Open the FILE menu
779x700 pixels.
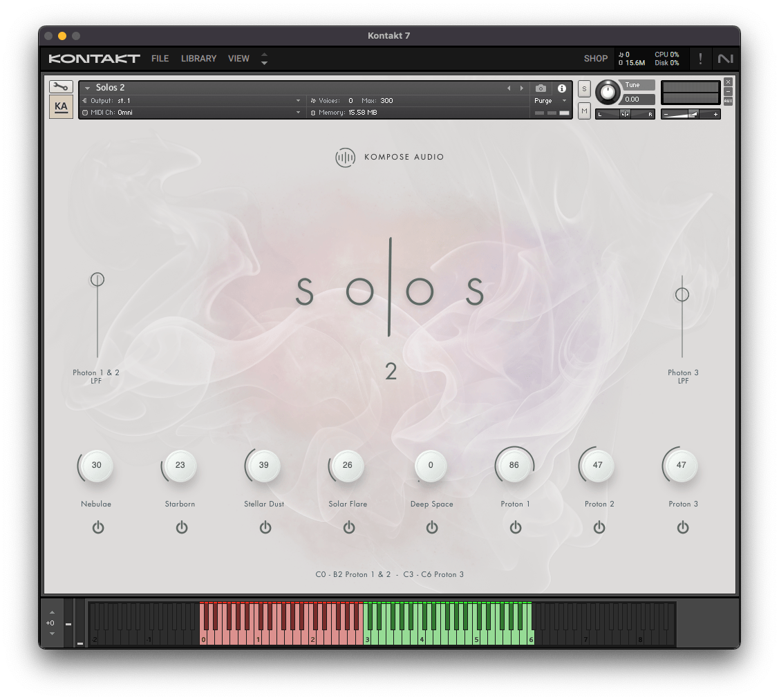160,59
